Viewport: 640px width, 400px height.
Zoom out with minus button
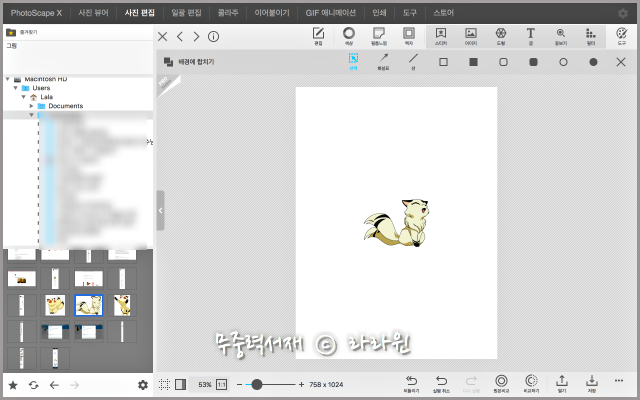pyautogui.click(x=239, y=384)
